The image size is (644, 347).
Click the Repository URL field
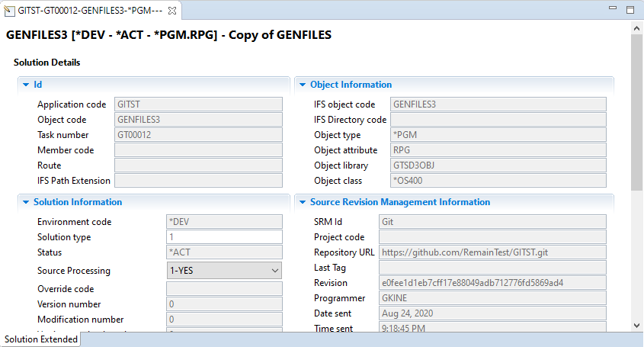492,252
